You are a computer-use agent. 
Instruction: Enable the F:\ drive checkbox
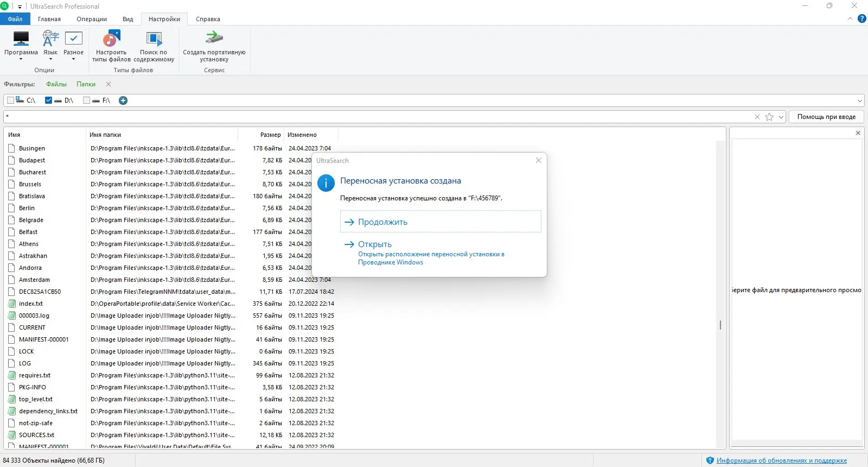tap(86, 100)
